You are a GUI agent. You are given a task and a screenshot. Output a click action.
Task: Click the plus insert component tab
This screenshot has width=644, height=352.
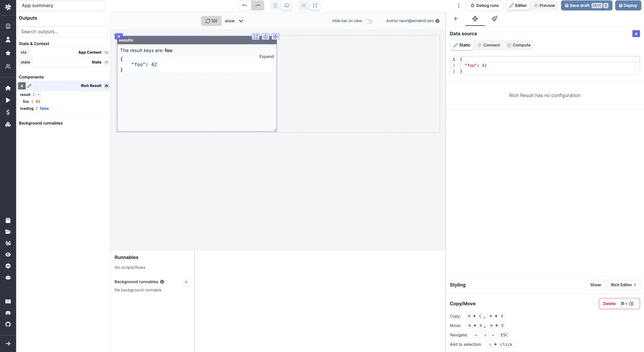(455, 19)
